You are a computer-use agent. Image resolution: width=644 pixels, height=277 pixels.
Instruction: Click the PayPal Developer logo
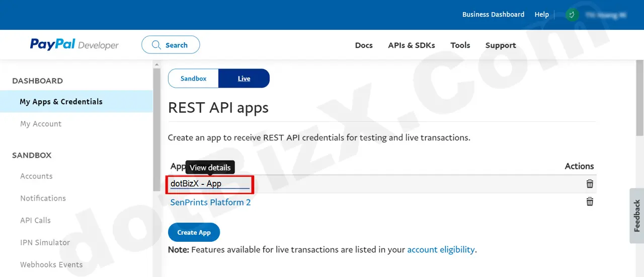click(x=74, y=45)
